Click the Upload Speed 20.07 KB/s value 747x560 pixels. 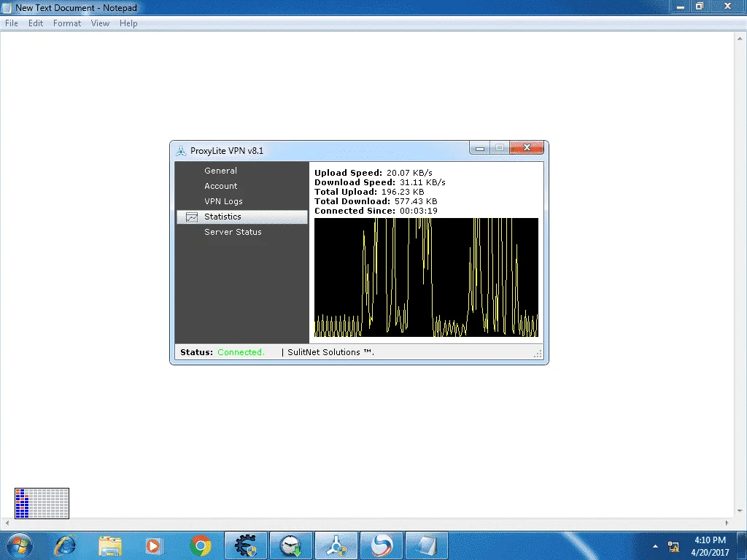coord(409,173)
